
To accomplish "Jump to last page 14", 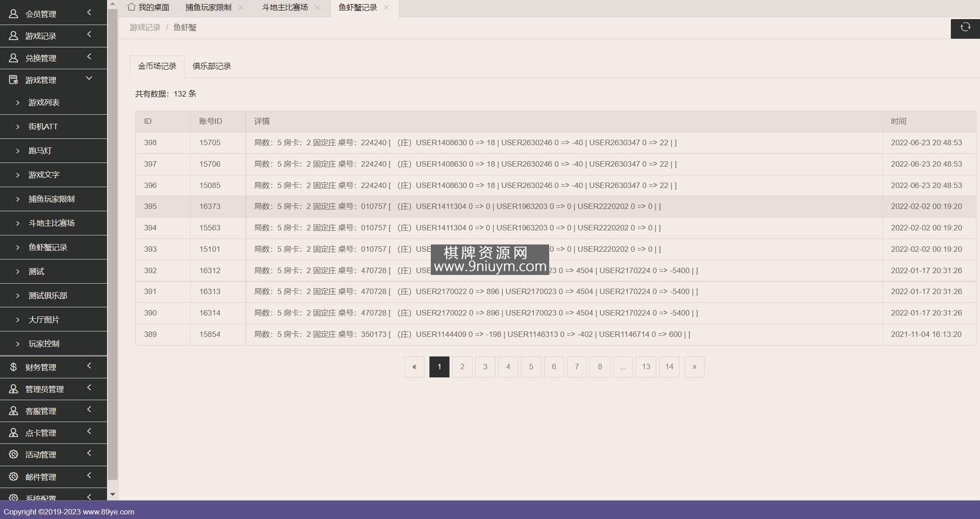I will click(669, 367).
